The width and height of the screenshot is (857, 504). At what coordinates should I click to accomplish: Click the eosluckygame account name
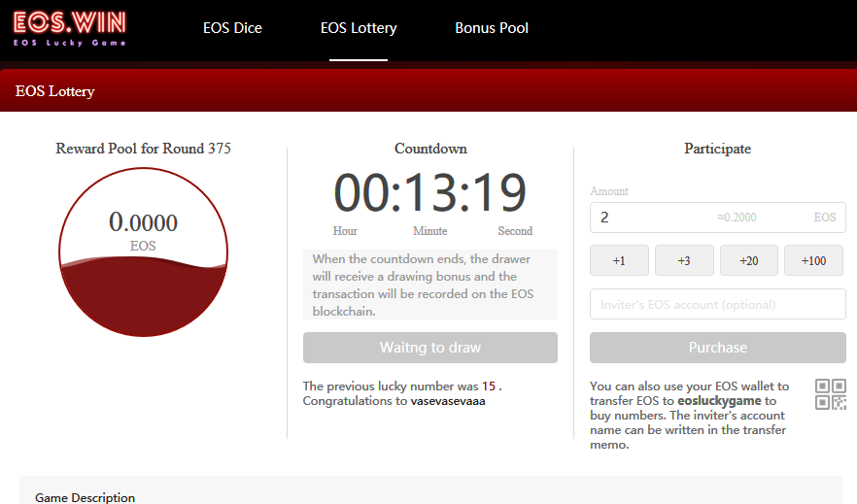coord(719,401)
